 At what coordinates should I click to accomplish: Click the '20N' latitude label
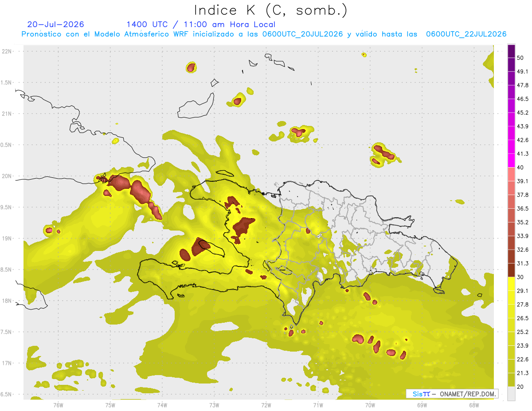coord(8,176)
